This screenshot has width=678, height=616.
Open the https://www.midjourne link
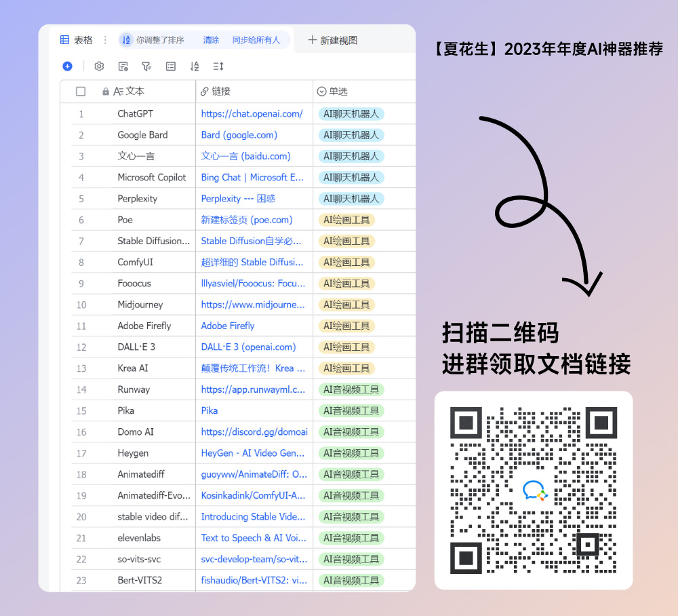(x=253, y=305)
